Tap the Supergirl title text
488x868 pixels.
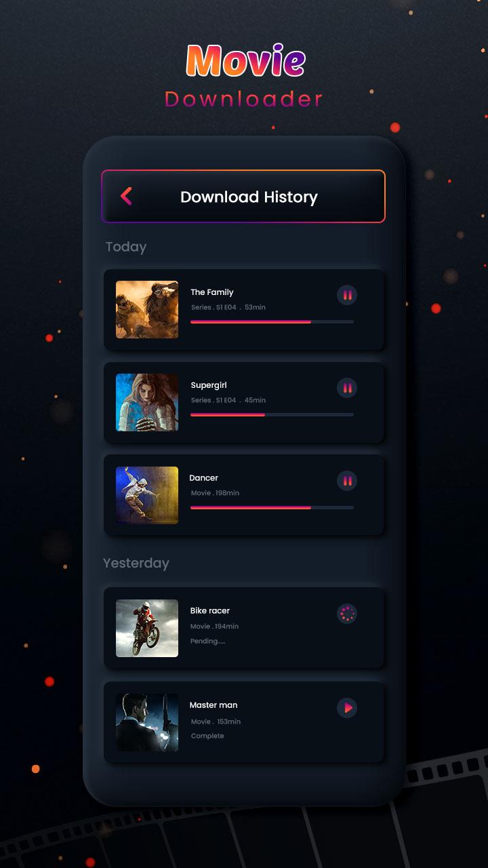pos(209,385)
